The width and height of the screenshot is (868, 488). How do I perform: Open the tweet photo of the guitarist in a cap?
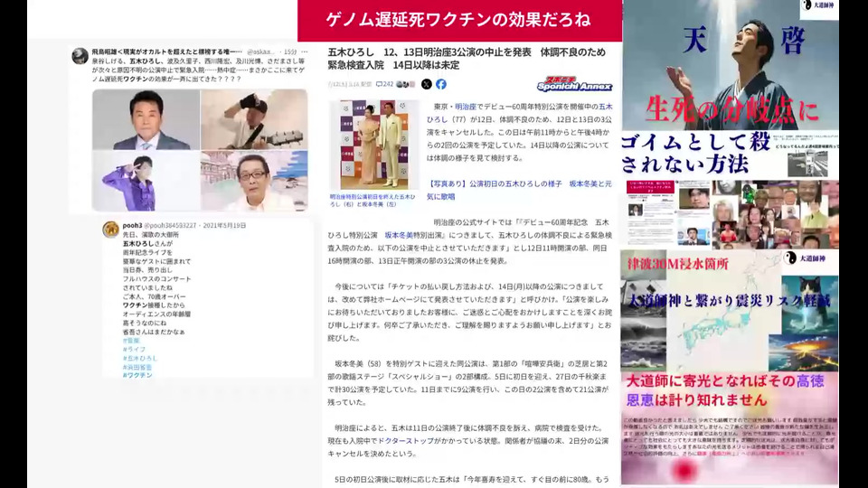254,119
